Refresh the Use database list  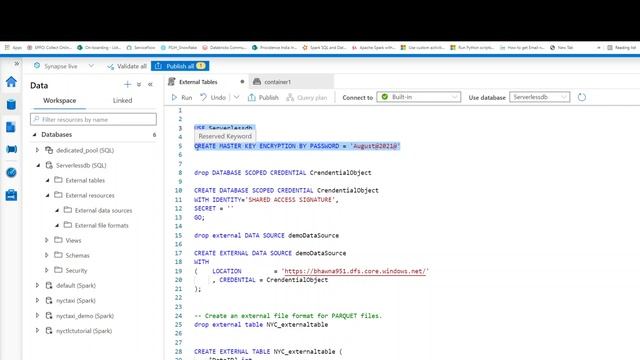point(582,97)
